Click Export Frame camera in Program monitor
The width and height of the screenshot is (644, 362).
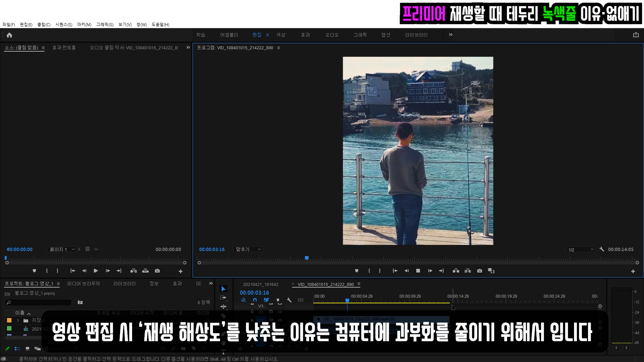480,271
